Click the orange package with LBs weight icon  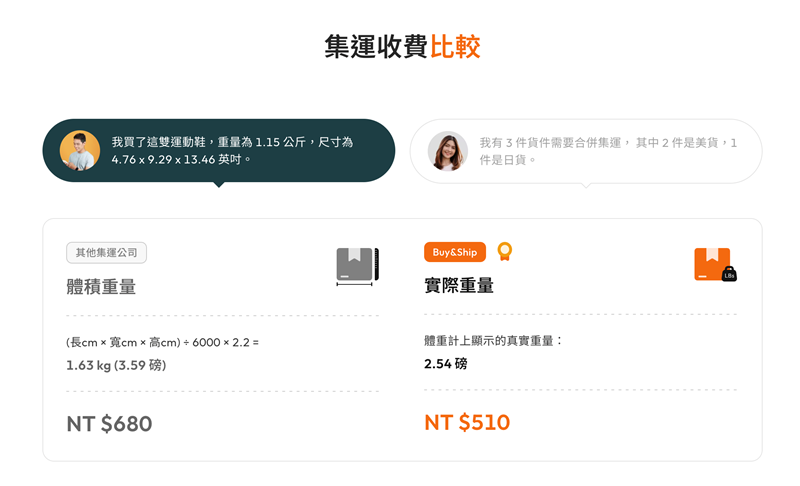click(x=715, y=265)
